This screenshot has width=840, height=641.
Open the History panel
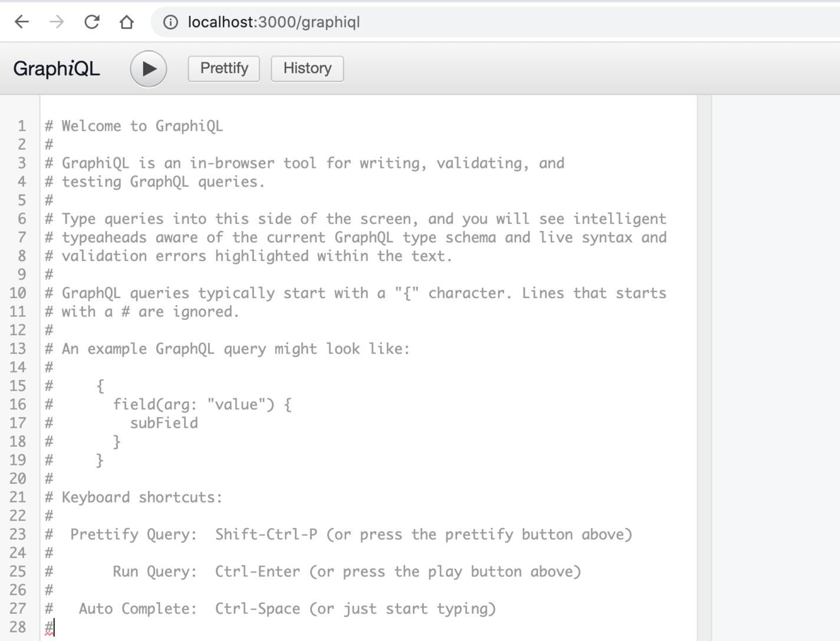tap(307, 68)
